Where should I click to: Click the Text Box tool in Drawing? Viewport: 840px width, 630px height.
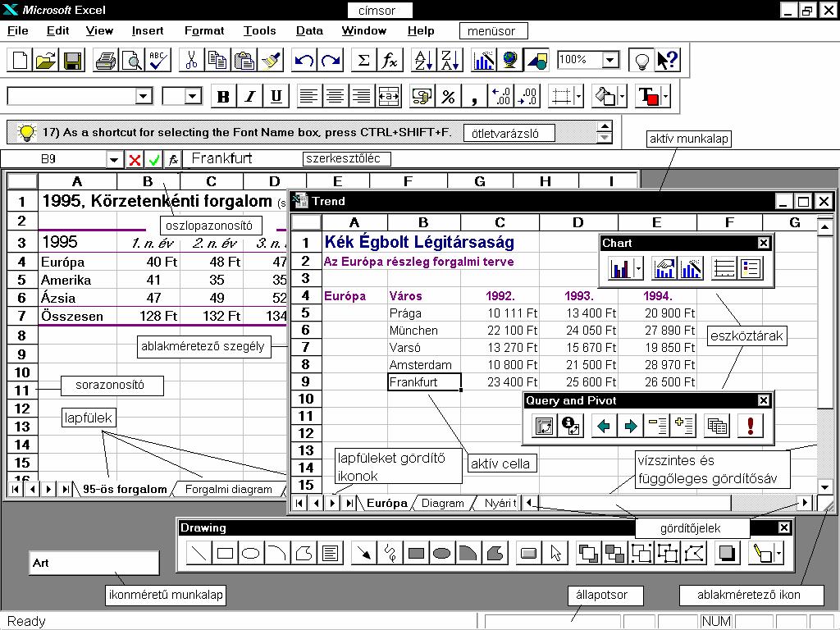(x=330, y=552)
